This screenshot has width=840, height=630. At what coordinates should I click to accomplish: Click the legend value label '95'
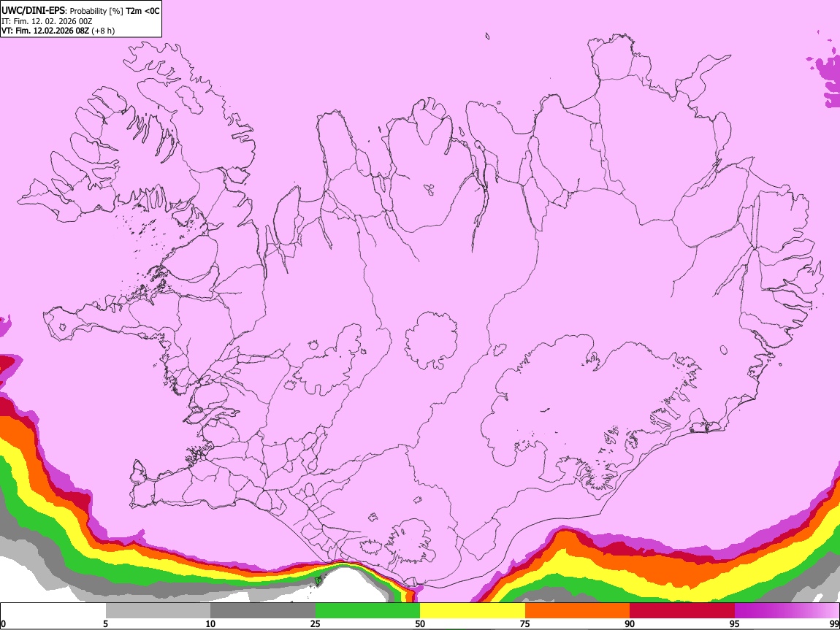[735, 623]
